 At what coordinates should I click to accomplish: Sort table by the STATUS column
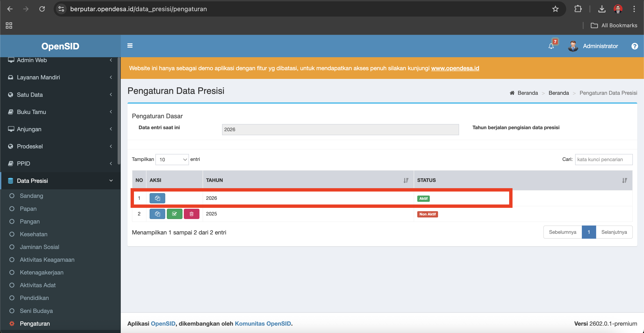523,180
